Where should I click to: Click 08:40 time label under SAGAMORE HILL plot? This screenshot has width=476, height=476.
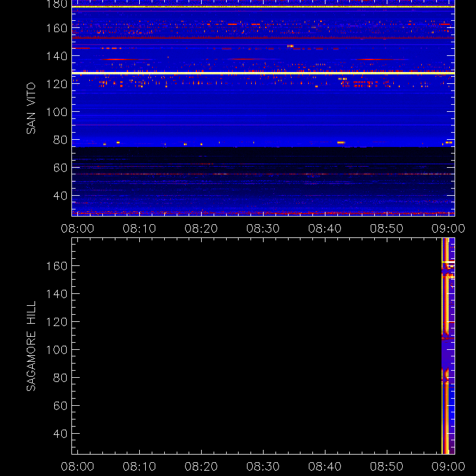325,466
